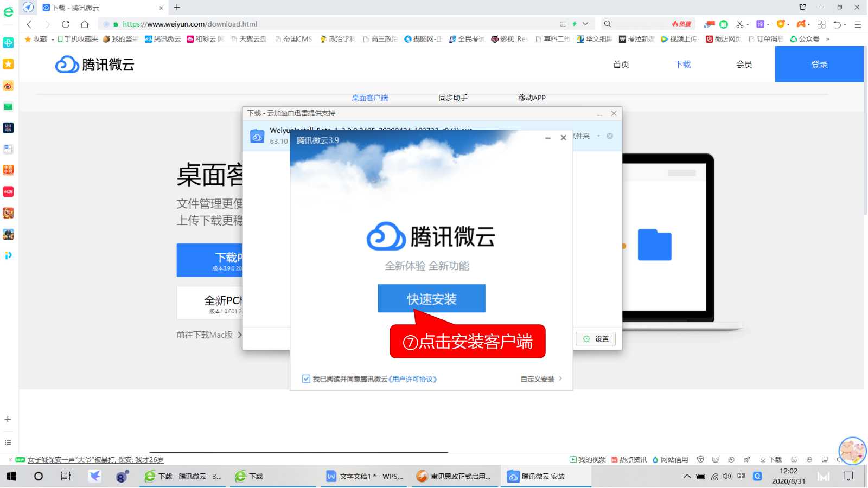
Task: Open the browser hamburger main menu
Action: tap(858, 24)
